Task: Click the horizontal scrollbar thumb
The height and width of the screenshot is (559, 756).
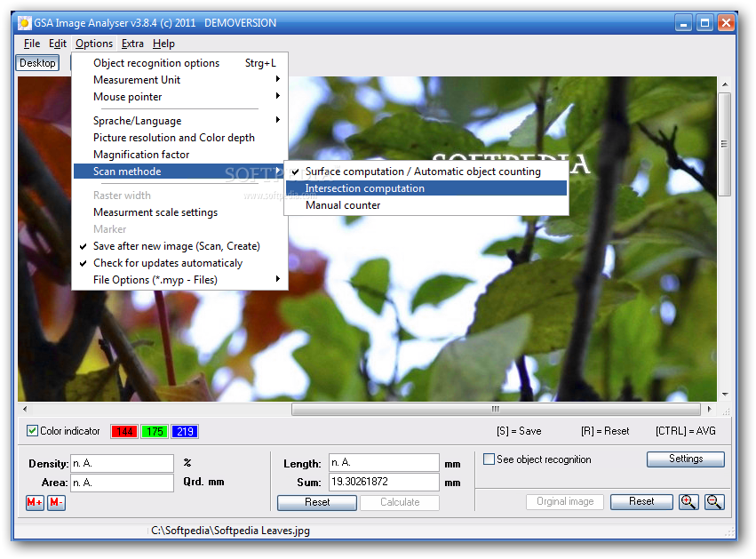Action: 496,409
